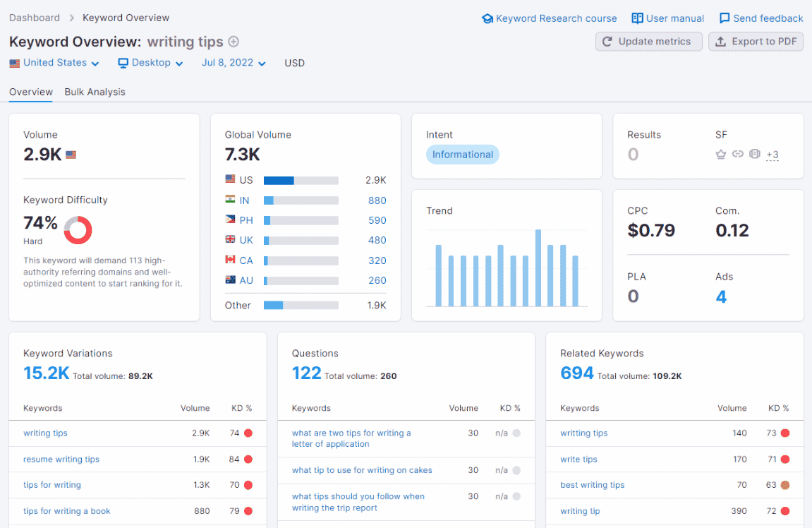Image resolution: width=812 pixels, height=528 pixels.
Task: Switch to the Bulk Analysis tab
Action: point(95,92)
